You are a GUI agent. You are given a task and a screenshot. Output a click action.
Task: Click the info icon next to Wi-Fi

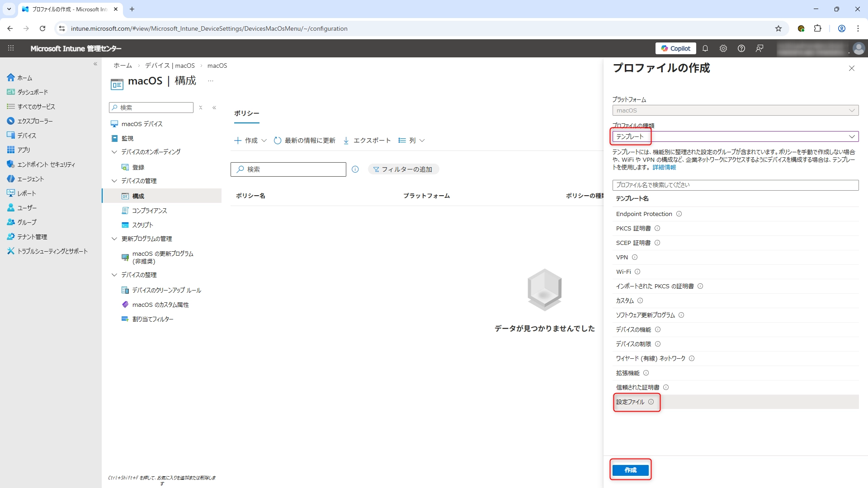point(637,272)
